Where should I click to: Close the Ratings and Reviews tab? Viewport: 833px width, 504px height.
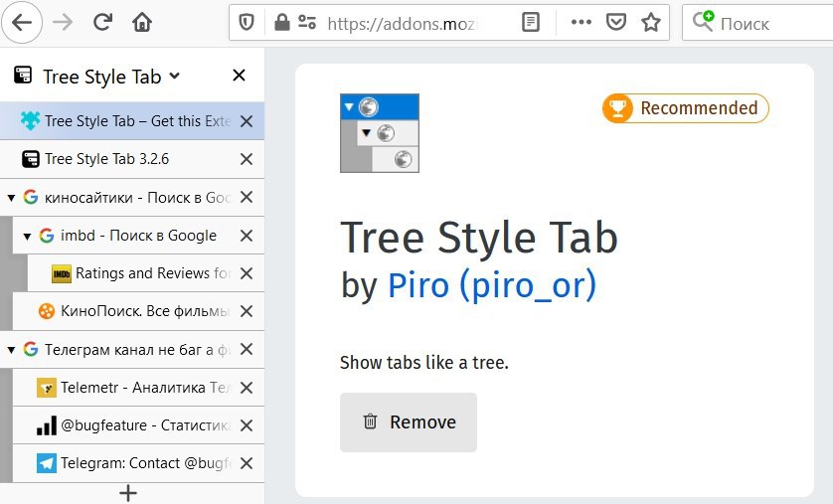coord(246,273)
